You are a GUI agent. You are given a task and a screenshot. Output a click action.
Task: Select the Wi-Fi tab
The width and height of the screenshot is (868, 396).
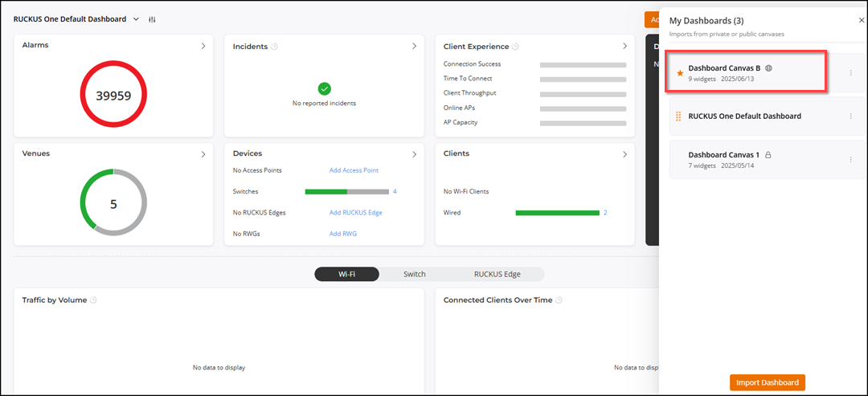click(x=346, y=274)
